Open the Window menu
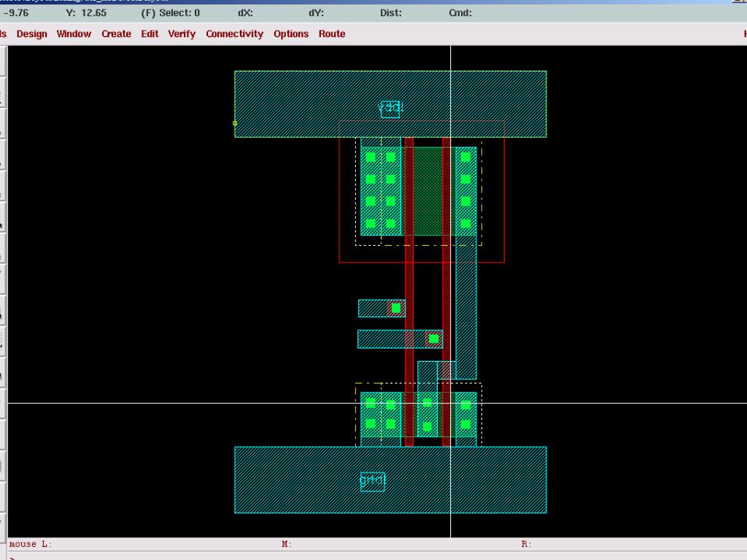 pos(74,34)
